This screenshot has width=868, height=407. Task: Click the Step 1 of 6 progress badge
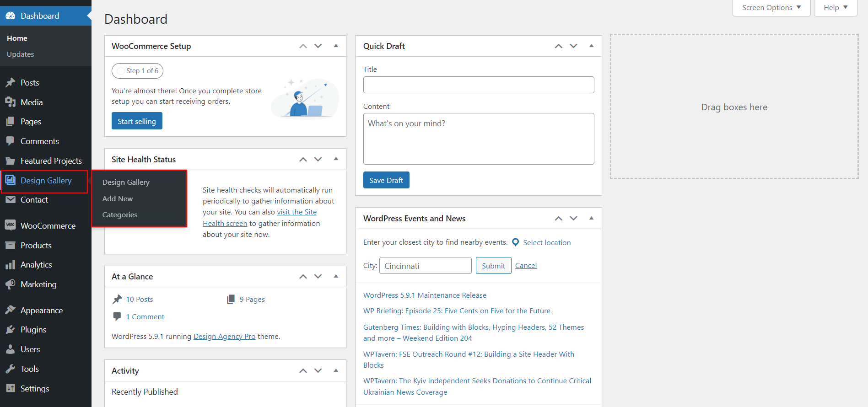(137, 71)
